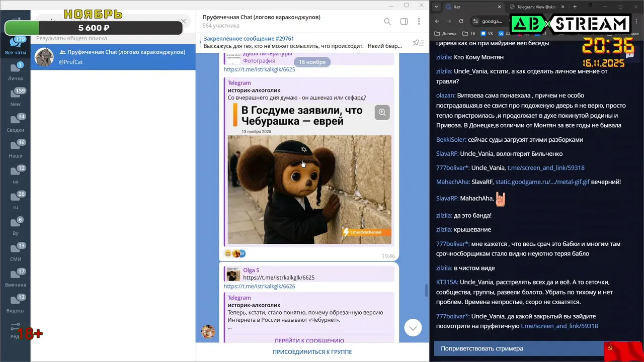The image size is (644, 362).
Task: Open the ru chat folder
Action: [x=16, y=200]
